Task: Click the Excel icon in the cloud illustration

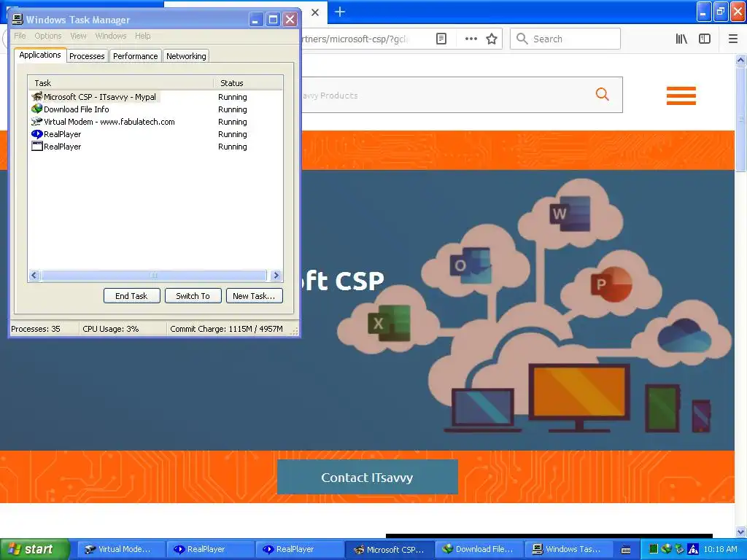Action: [390, 323]
